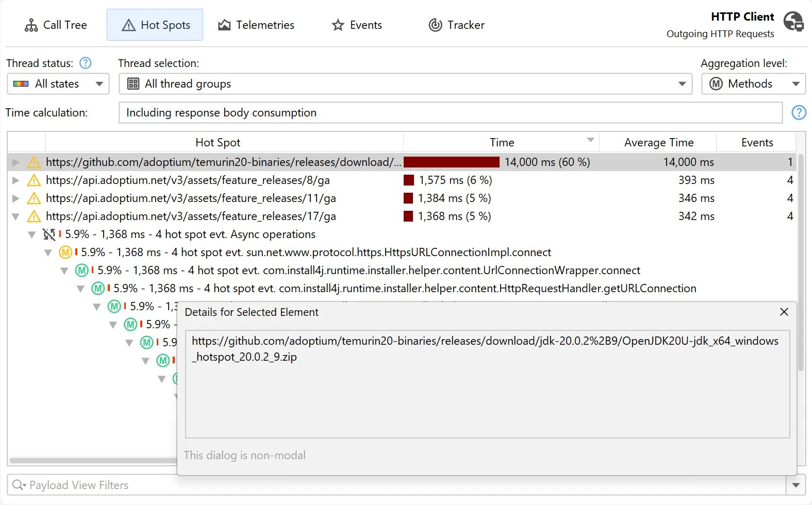Click the HTTP Client globe icon
The height and width of the screenshot is (505, 812).
(793, 22)
